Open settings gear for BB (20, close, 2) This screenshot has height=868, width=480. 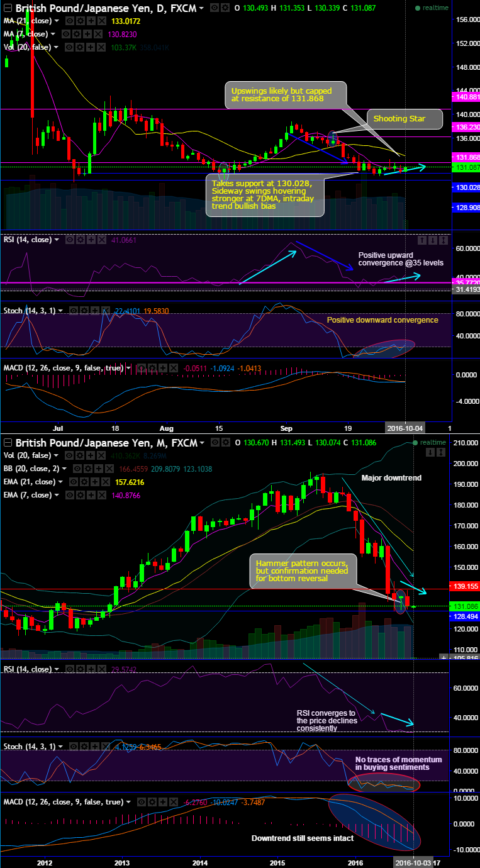tap(88, 469)
